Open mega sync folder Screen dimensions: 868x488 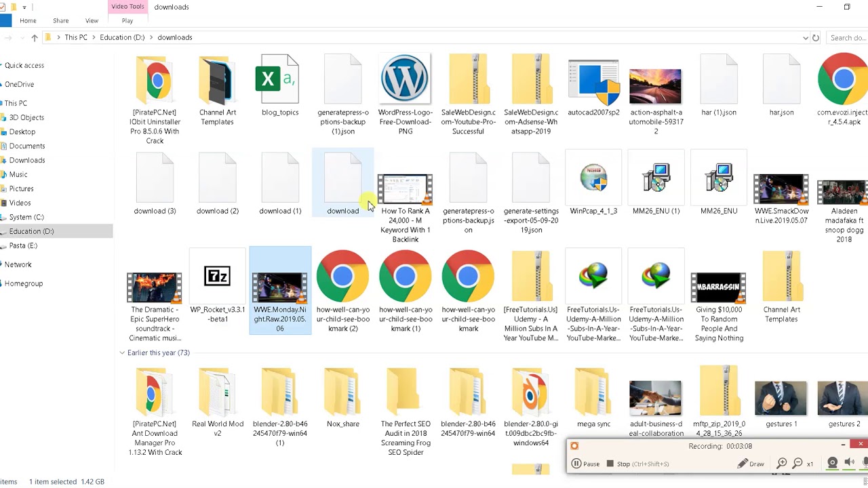click(593, 397)
